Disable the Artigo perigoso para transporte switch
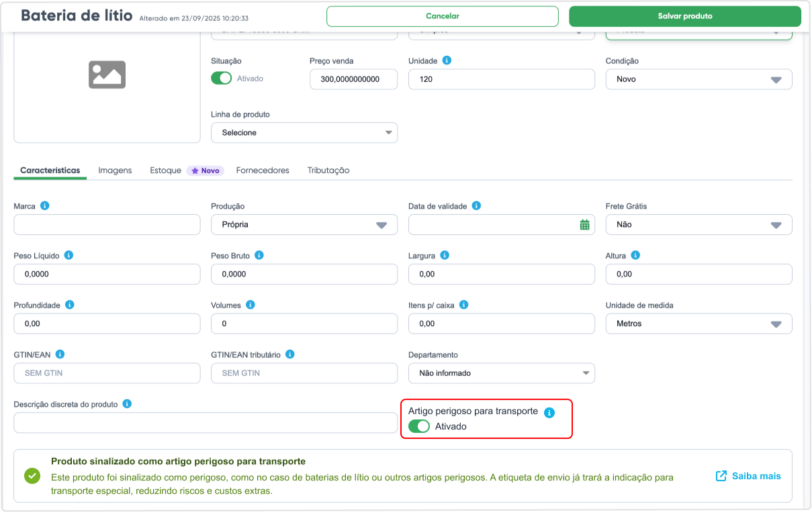 click(x=419, y=426)
